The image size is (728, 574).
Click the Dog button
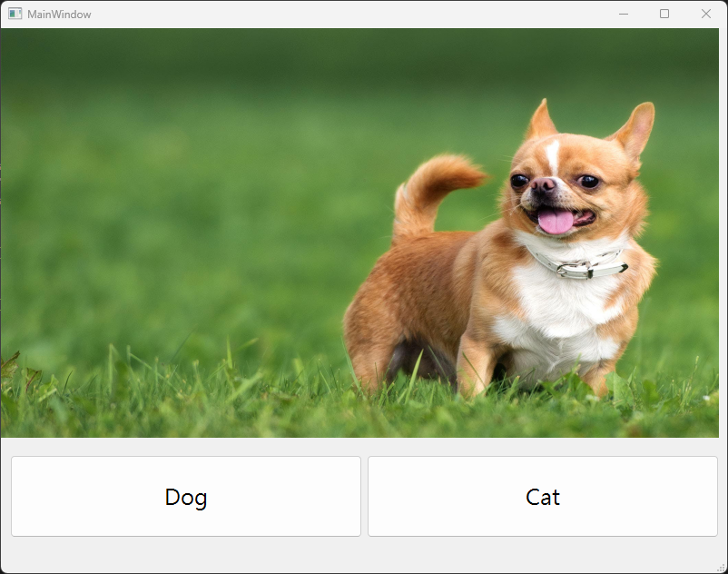(186, 497)
